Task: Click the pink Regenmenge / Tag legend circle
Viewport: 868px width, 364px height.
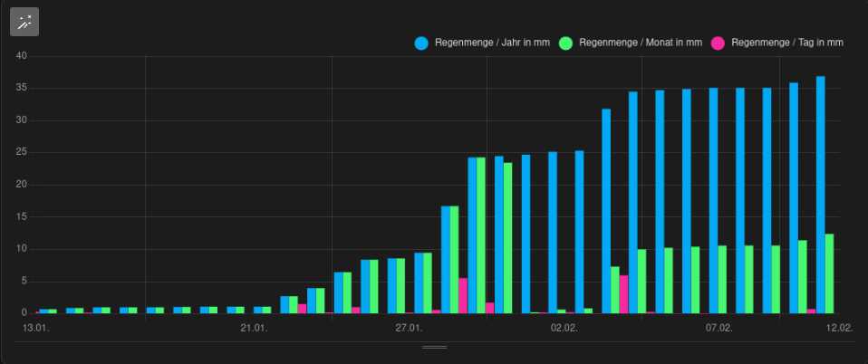Action: (718, 43)
